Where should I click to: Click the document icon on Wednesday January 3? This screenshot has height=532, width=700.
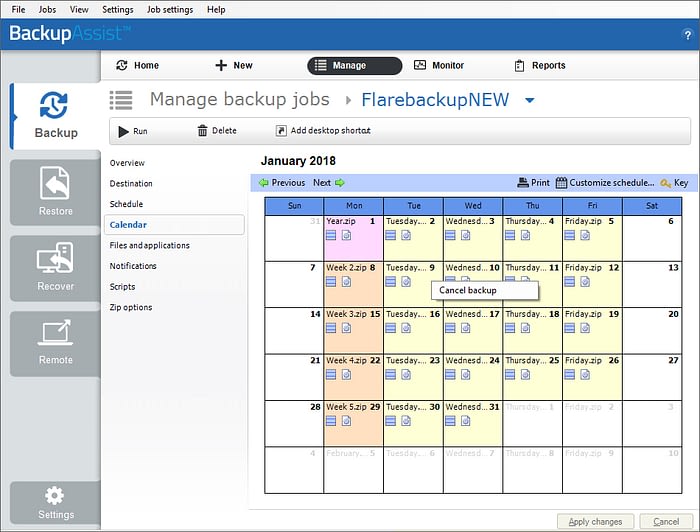tap(466, 235)
